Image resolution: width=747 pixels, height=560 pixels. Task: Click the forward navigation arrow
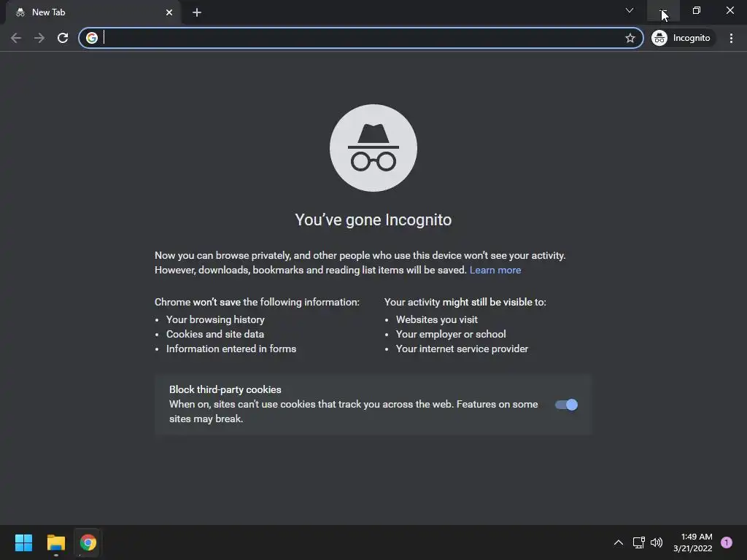[39, 38]
